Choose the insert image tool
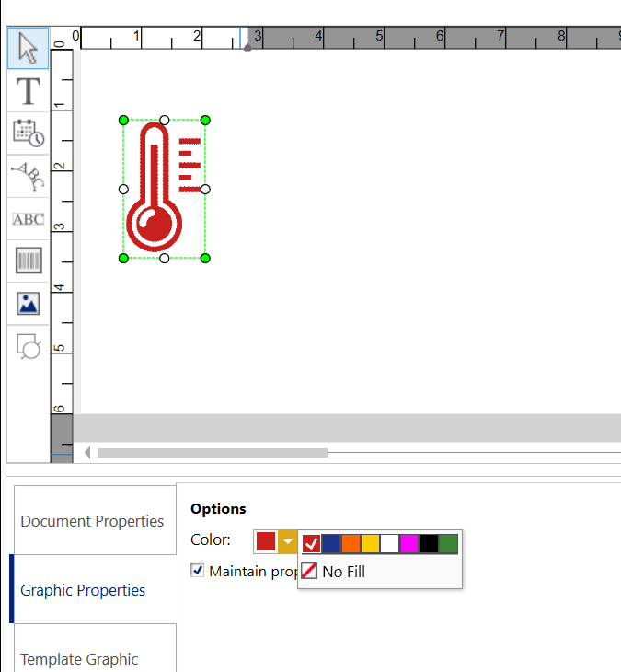 (28, 304)
